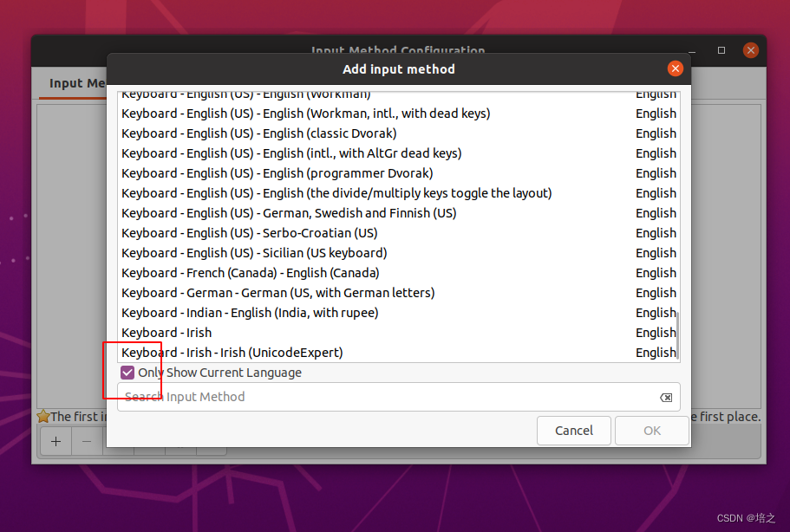Select German, Swedish and Finnish (US) keyboard
Image resolution: width=790 pixels, height=532 pixels.
pos(399,213)
